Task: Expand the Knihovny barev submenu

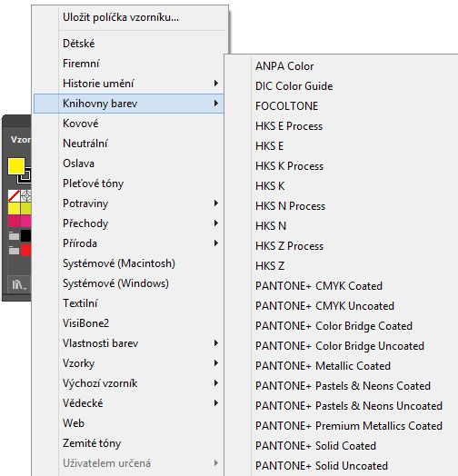Action: [129, 104]
